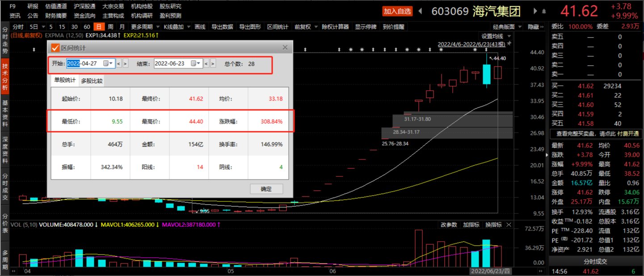The height and width of the screenshot is (276, 644).
Task: Select the 30 minute period
Action: pyautogui.click(x=75, y=27)
